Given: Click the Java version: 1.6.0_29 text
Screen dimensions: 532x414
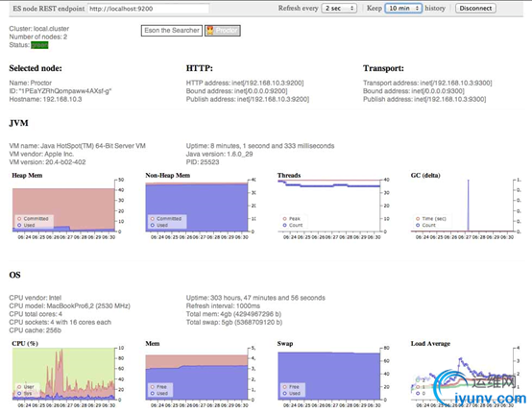Looking at the screenshot, I should coord(219,154).
